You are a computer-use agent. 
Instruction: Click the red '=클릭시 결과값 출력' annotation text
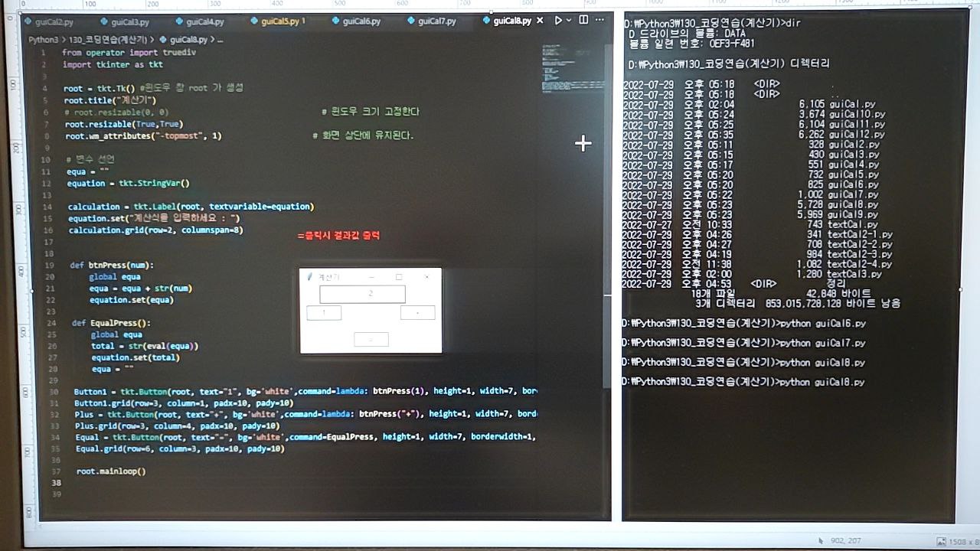(x=338, y=235)
